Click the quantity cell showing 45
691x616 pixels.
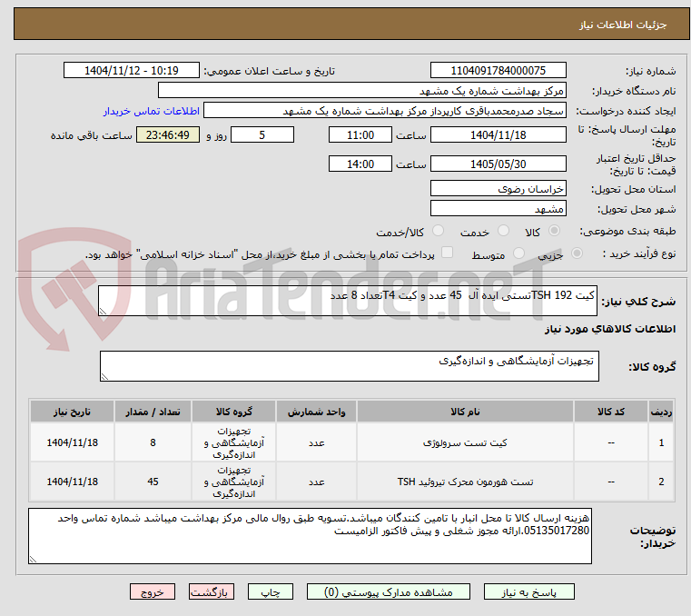(153, 482)
